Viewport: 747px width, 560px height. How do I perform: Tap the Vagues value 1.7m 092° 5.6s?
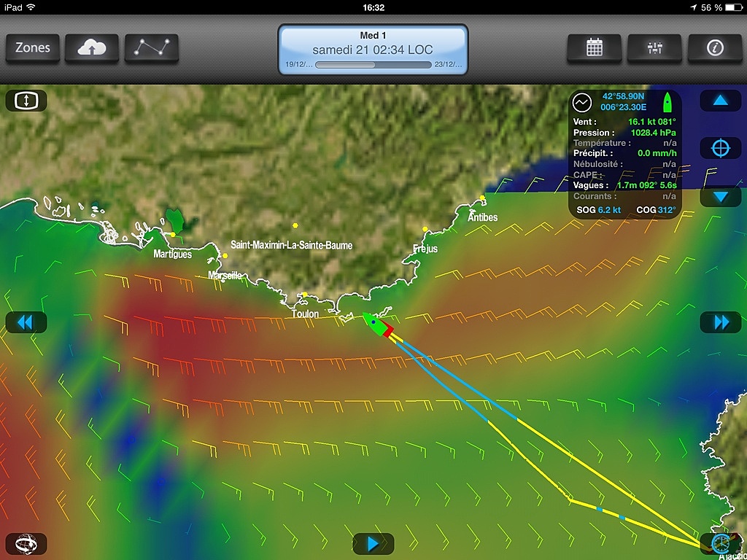pyautogui.click(x=646, y=185)
